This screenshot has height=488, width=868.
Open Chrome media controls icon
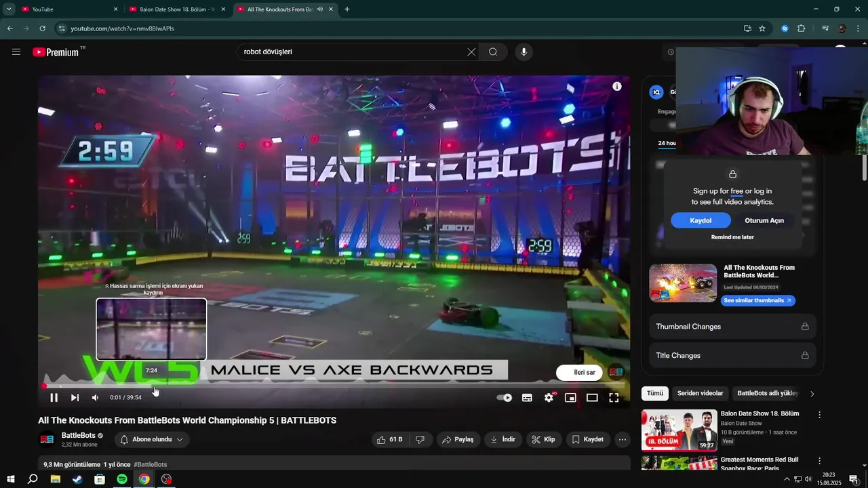(x=825, y=28)
